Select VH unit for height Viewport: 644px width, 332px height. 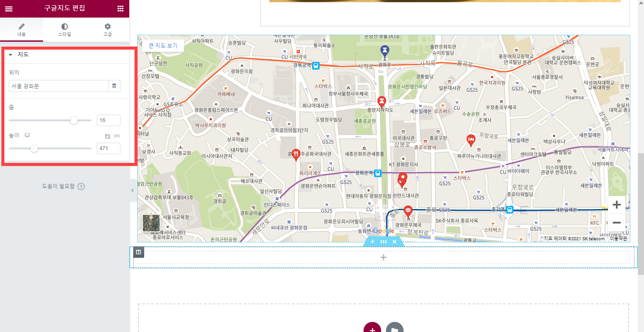(x=116, y=136)
